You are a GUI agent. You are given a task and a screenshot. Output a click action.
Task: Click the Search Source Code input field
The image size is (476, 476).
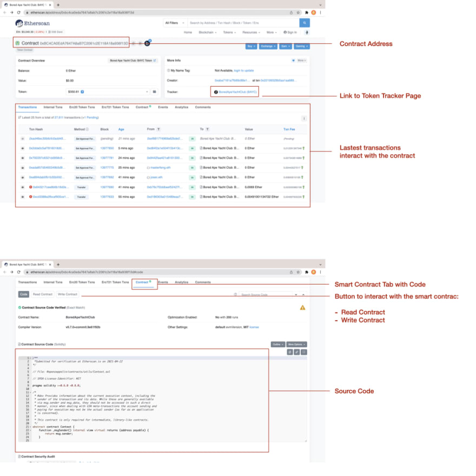(x=266, y=294)
